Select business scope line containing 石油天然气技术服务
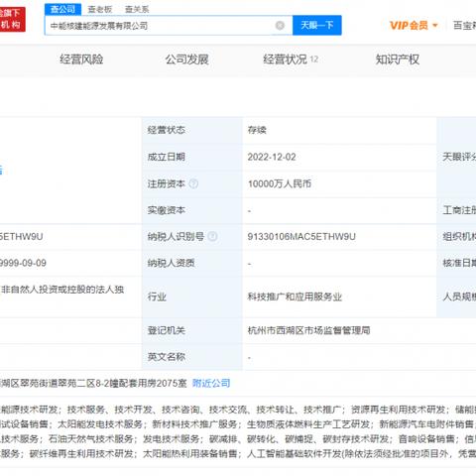This screenshot has width=476, height=476. click(238, 439)
